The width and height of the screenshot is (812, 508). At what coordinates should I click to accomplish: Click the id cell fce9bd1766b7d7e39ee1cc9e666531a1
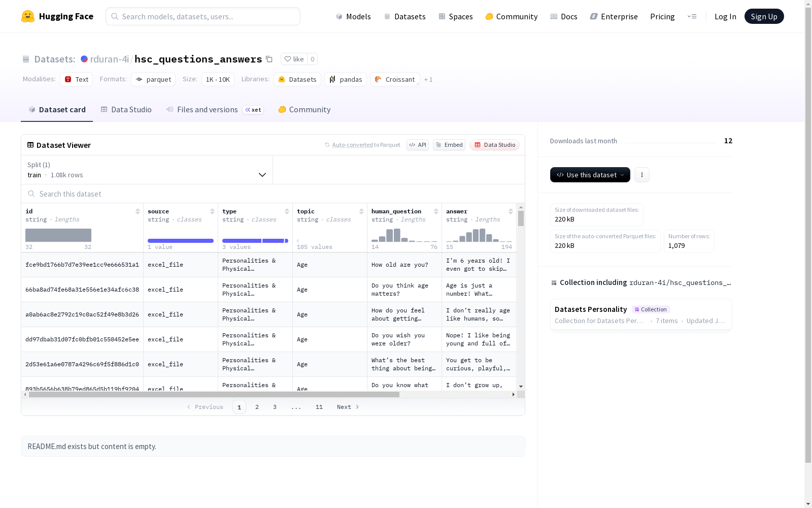(x=82, y=265)
